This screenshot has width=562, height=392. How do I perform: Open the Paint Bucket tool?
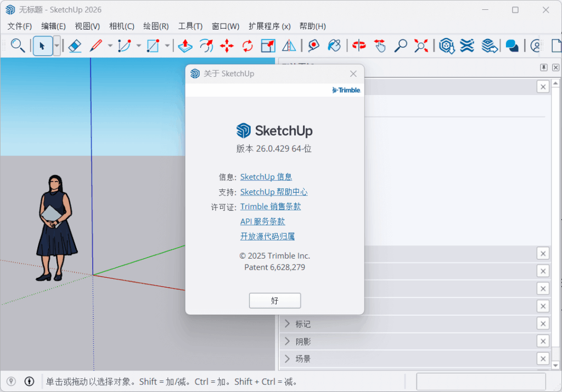coord(334,46)
